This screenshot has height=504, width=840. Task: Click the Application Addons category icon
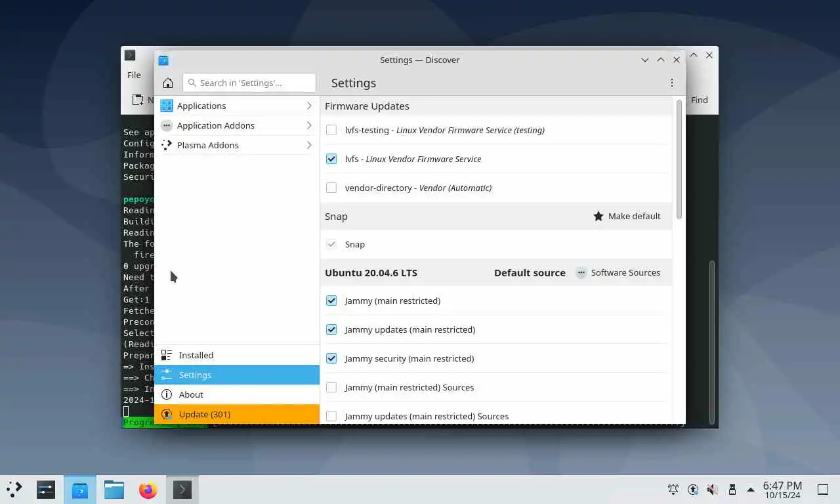tap(167, 125)
